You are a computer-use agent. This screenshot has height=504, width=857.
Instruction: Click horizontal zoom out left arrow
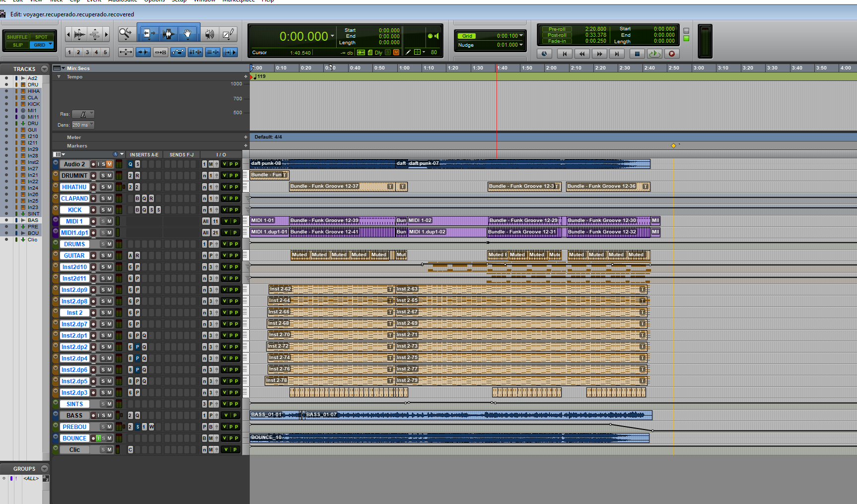coord(69,34)
